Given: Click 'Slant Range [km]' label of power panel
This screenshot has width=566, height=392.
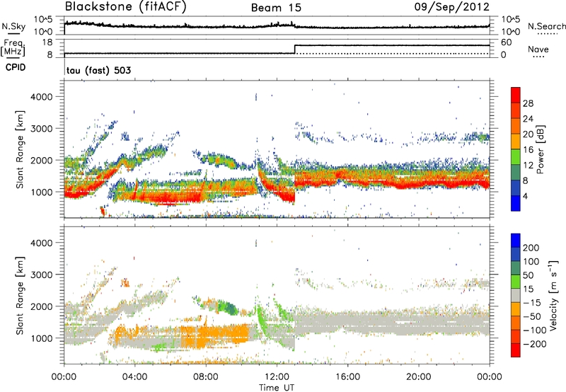Looking at the screenshot, I should (x=20, y=149).
